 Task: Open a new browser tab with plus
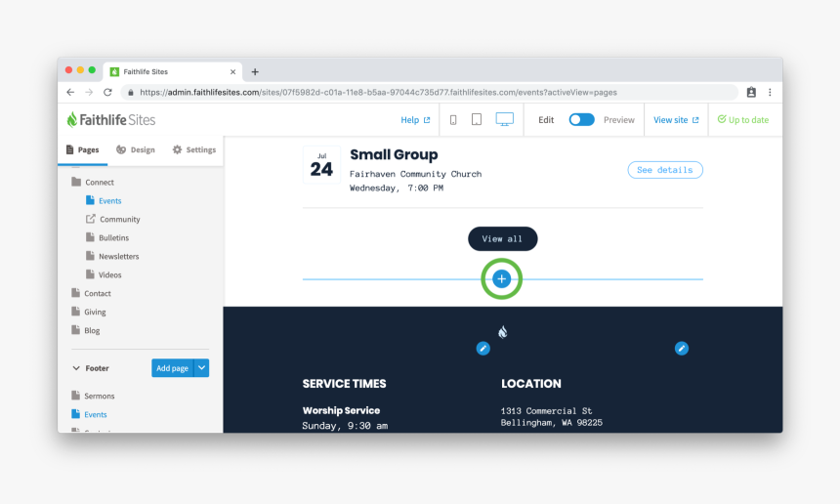point(255,71)
